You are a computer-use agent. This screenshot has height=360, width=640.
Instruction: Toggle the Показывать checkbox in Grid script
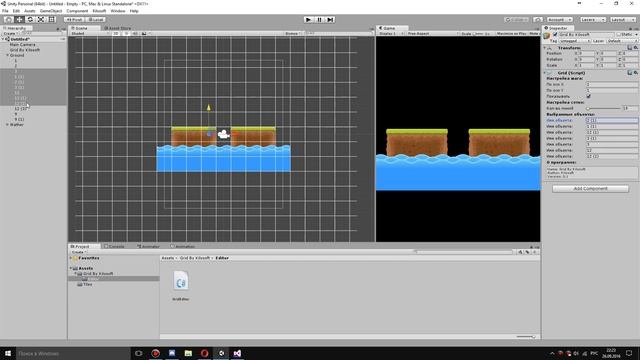[x=589, y=96]
